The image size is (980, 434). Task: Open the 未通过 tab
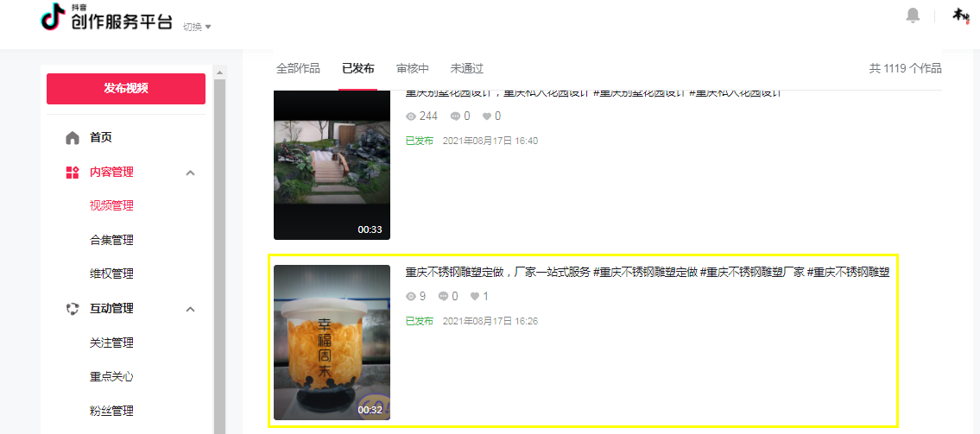coord(467,69)
